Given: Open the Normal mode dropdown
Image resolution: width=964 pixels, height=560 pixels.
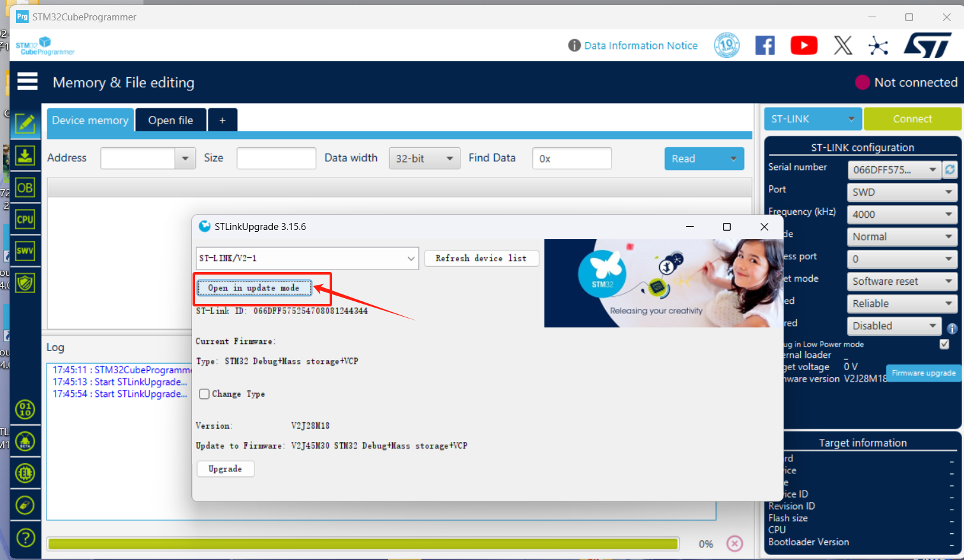Looking at the screenshot, I should coord(902,236).
